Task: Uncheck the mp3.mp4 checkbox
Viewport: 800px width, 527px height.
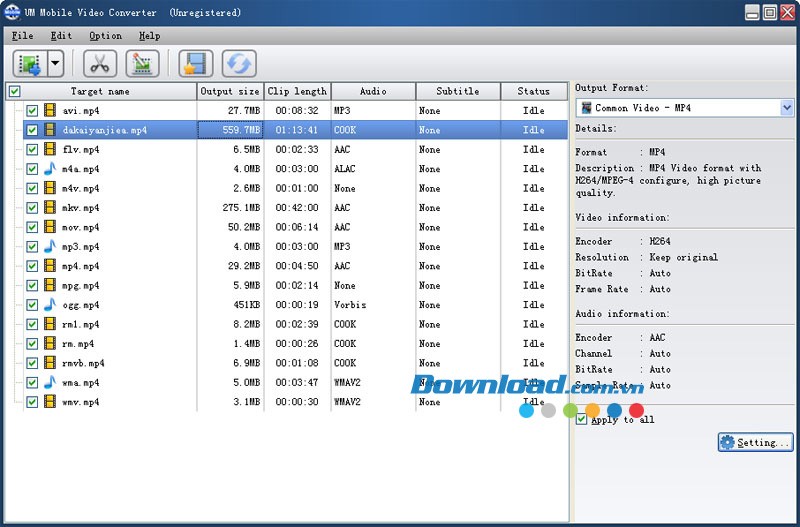Action: click(x=32, y=246)
